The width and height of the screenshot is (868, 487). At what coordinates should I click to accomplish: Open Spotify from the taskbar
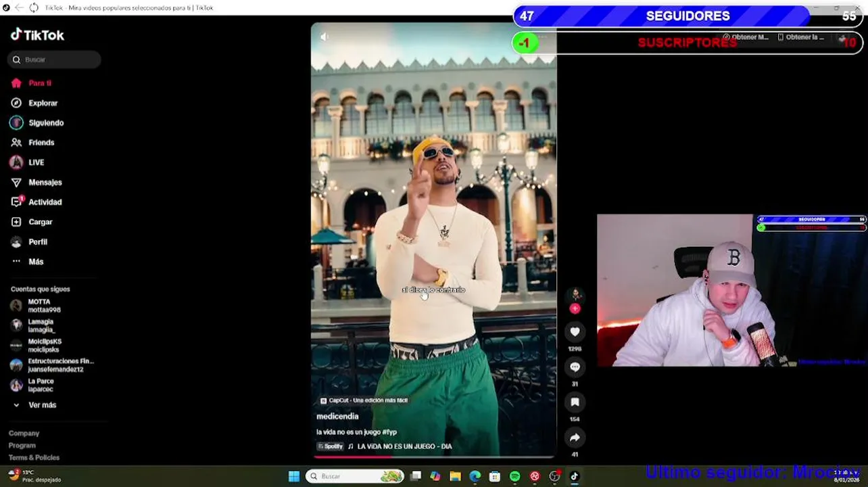click(x=514, y=476)
